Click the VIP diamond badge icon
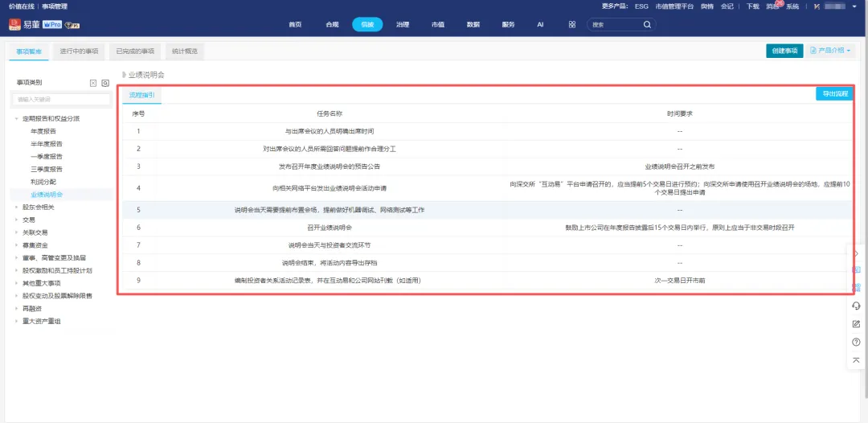Viewport: 868px width, 423px height. pyautogui.click(x=72, y=26)
